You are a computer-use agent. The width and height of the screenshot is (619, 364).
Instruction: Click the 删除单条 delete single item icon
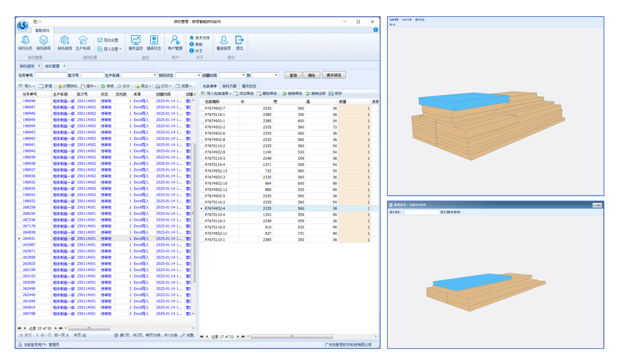259,94
